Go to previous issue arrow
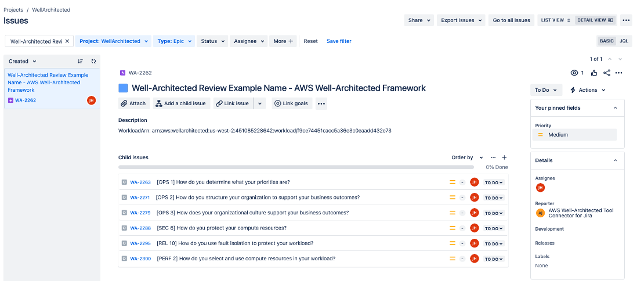This screenshot has width=644, height=294. click(x=610, y=59)
